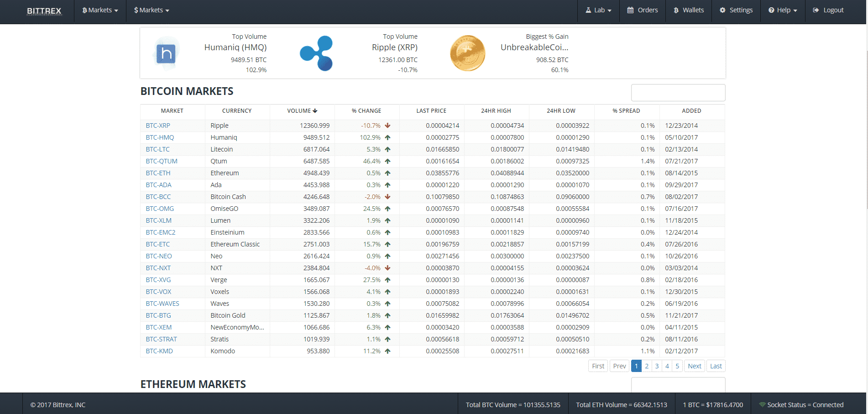Open the BTC-HMQ market
The image size is (868, 414).
[160, 137]
